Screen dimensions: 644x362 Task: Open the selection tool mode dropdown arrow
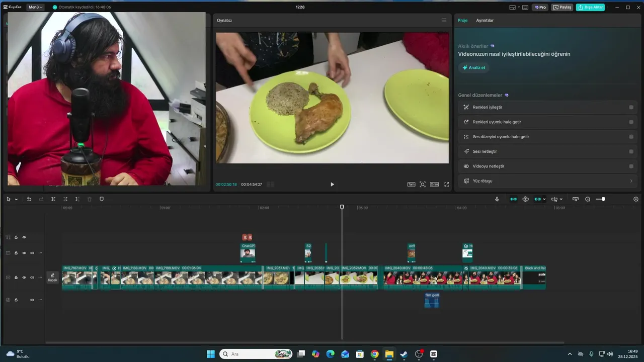pyautogui.click(x=16, y=200)
